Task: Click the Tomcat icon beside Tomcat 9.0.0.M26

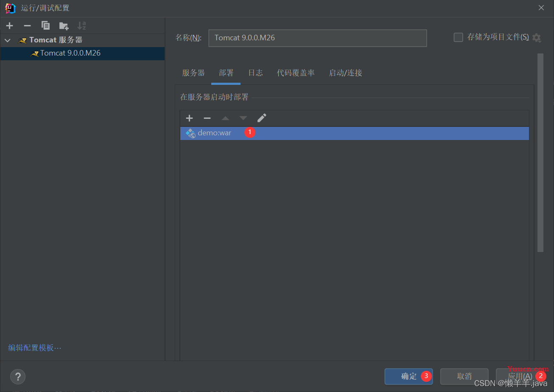Action: point(35,53)
